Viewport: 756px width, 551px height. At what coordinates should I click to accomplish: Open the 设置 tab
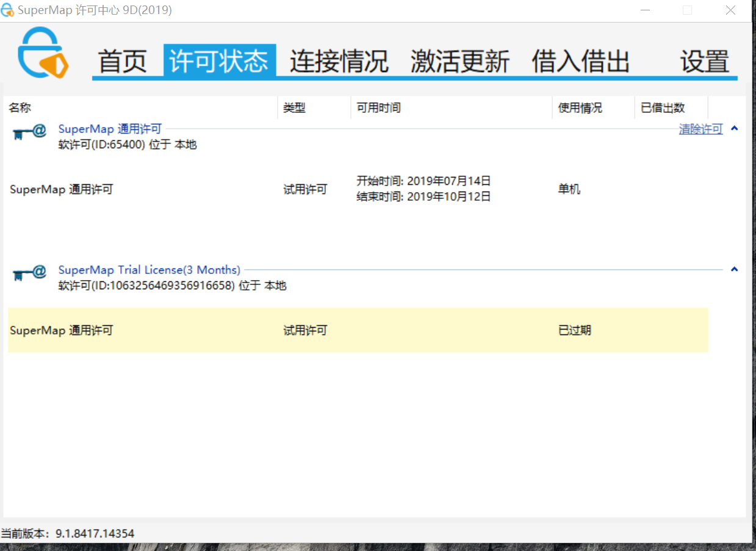[705, 61]
